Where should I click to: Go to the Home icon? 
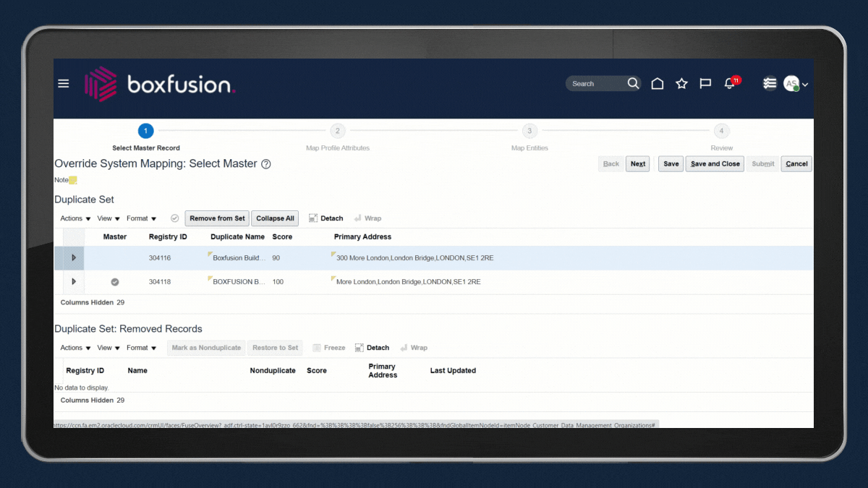click(x=657, y=84)
